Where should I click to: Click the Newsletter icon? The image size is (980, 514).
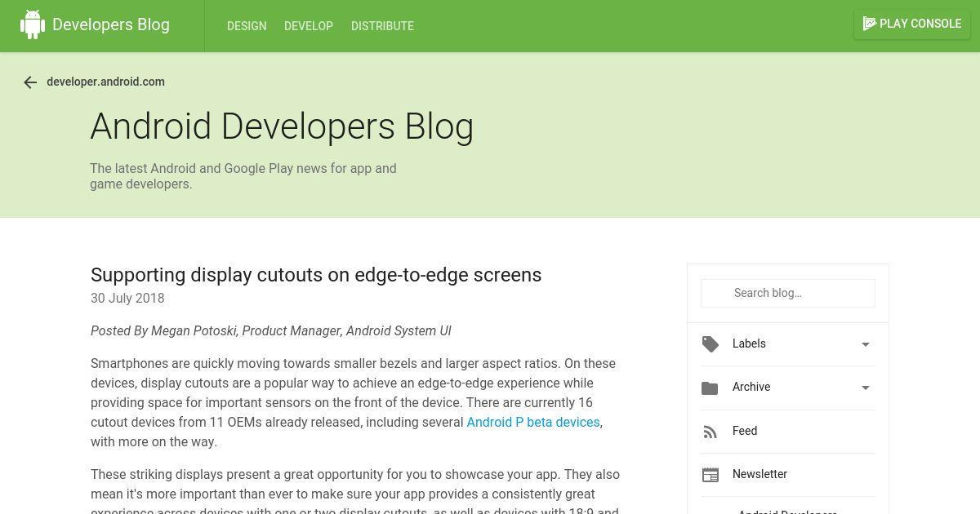point(710,475)
